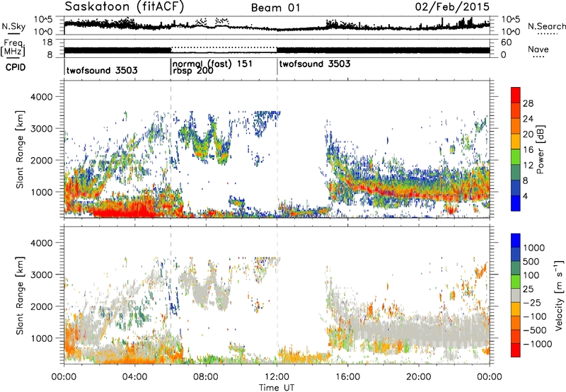Image resolution: width=566 pixels, height=392 pixels.
Task: Click the gray segment of the velocity colorbar
Action: click(516, 295)
